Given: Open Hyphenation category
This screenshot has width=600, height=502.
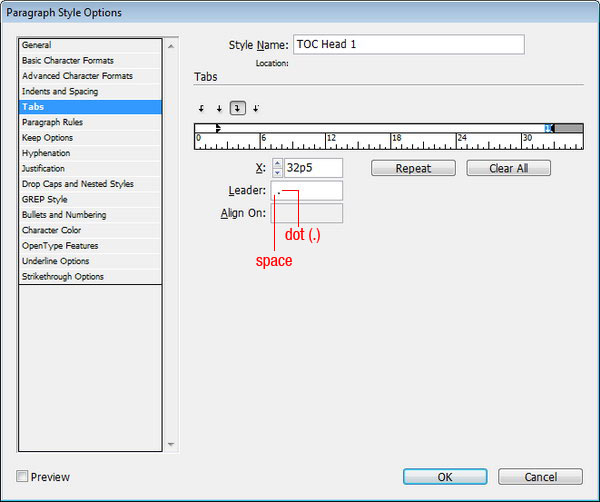Looking at the screenshot, I should 90,153.
